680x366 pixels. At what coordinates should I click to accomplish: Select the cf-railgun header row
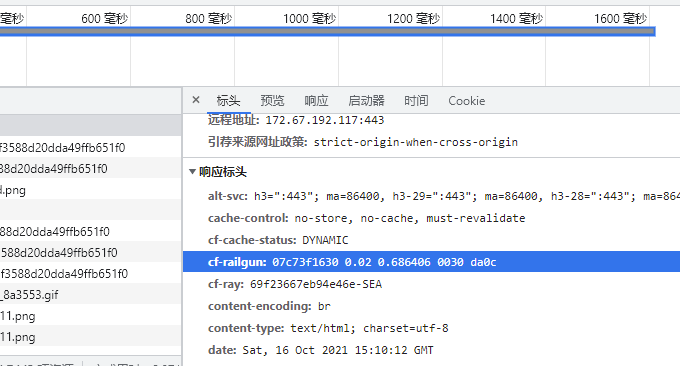[432, 262]
